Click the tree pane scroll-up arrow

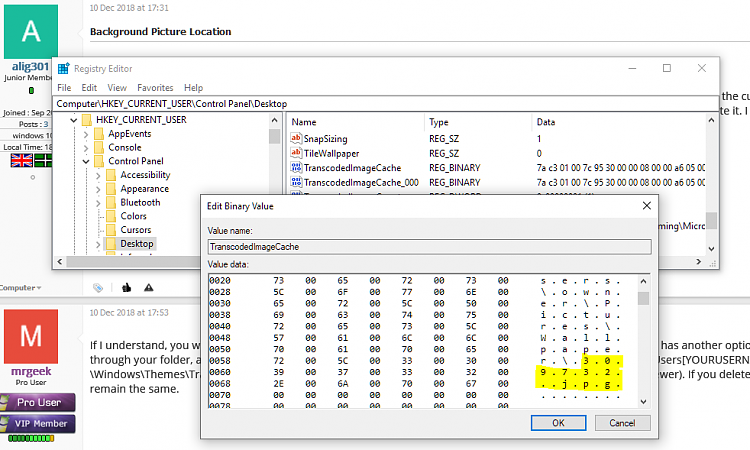point(275,121)
